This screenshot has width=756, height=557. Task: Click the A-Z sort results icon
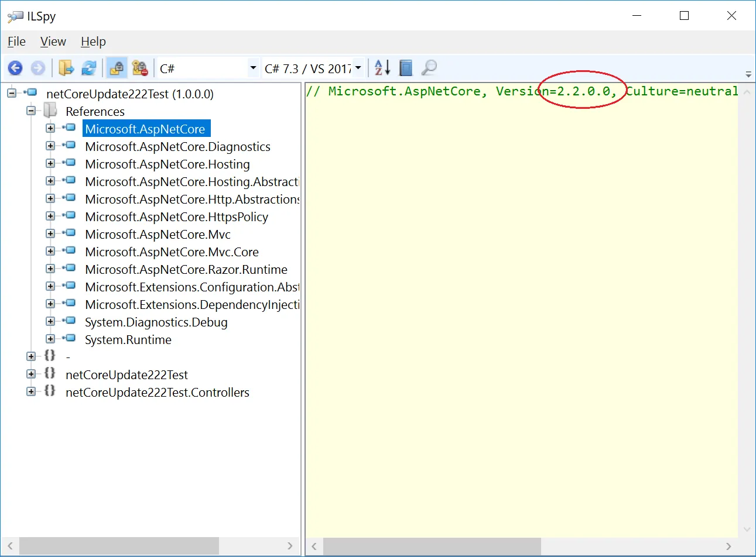[x=382, y=68]
